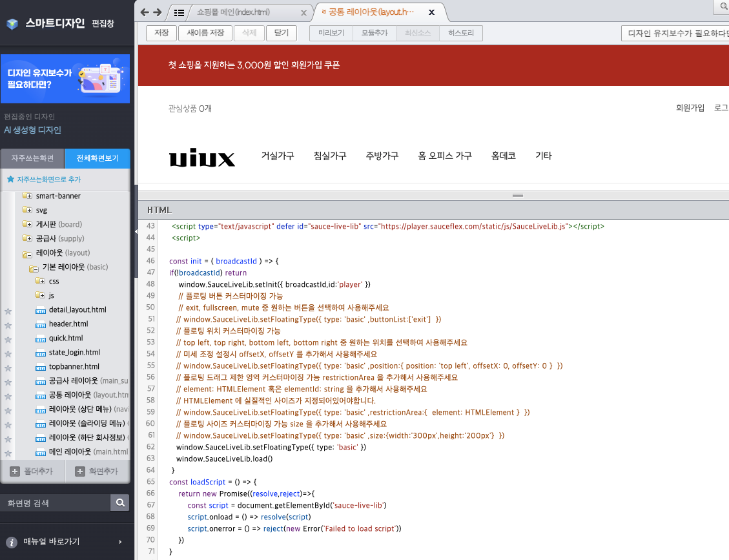Click the preview/HTML splitter handle
Image resolution: width=729 pixels, height=560 pixels.
517,195
